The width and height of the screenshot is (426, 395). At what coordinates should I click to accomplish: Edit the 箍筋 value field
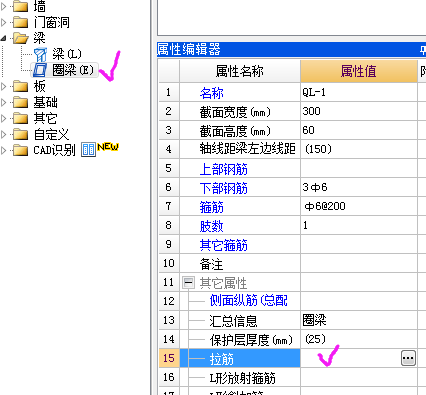tap(359, 206)
